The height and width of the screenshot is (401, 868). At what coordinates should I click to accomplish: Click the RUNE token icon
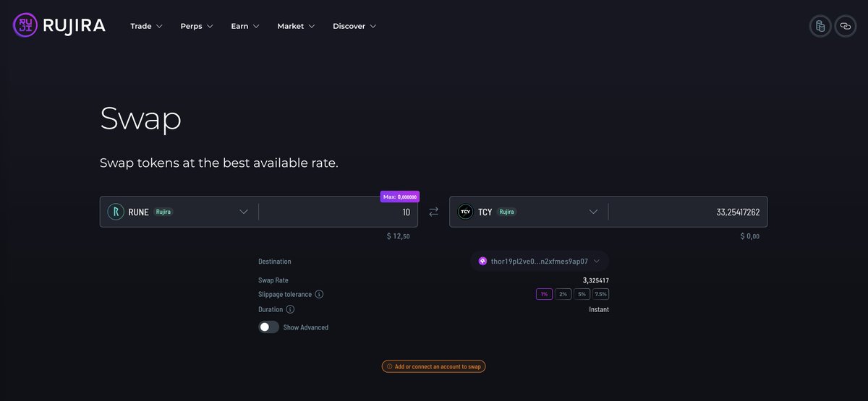[116, 212]
